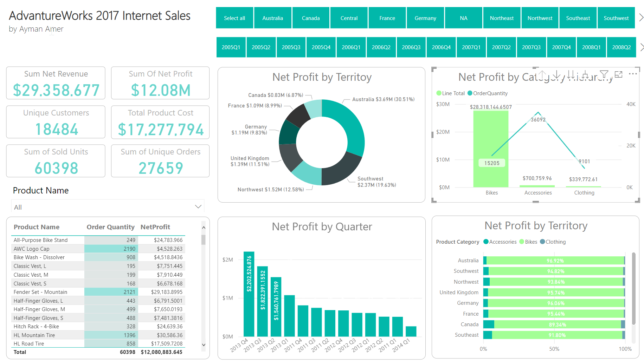Show more territories with right chevron
The height and width of the screenshot is (362, 644).
(x=641, y=18)
